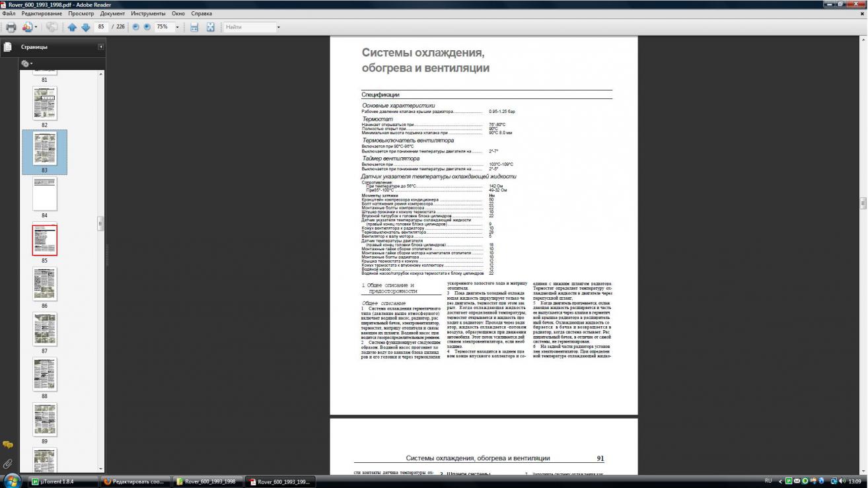
Task: Click the Найти search field
Action: (249, 27)
